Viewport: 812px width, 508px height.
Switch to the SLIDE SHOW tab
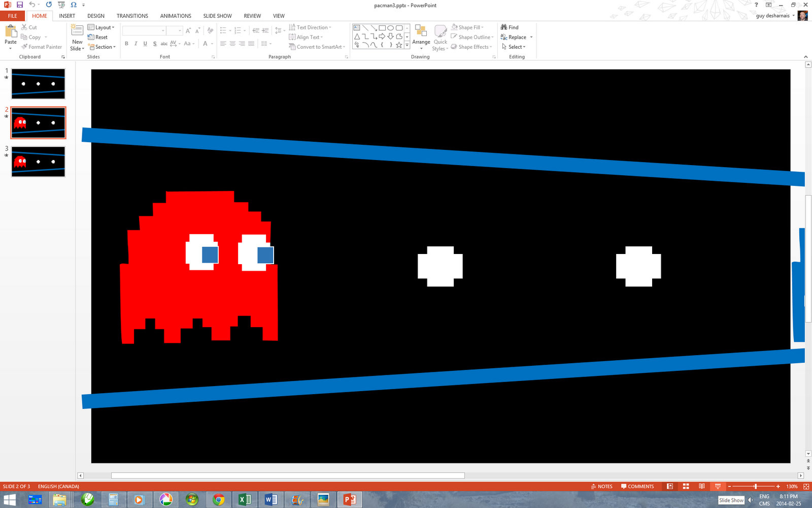click(x=218, y=16)
